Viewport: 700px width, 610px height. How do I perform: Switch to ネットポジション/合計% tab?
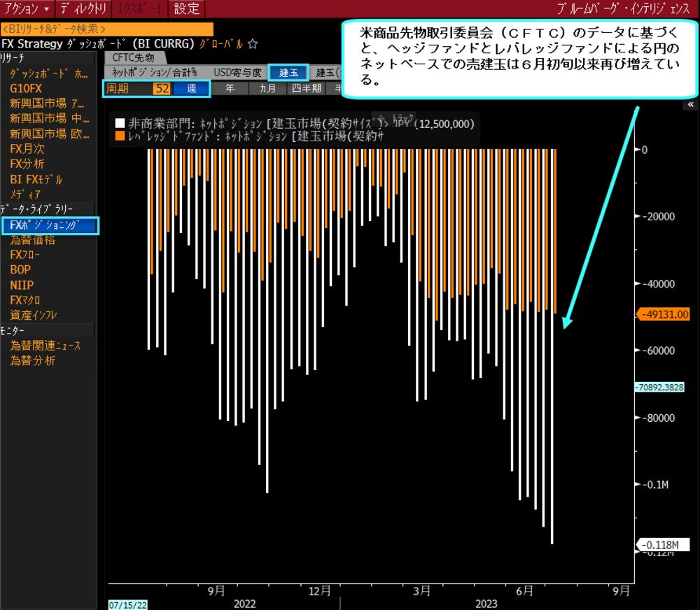(x=155, y=72)
